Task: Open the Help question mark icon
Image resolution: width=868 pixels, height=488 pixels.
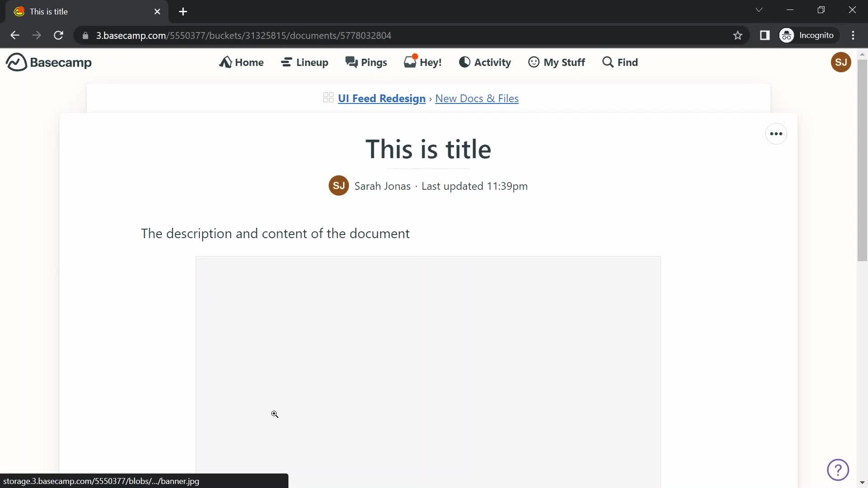Action: coord(838,470)
